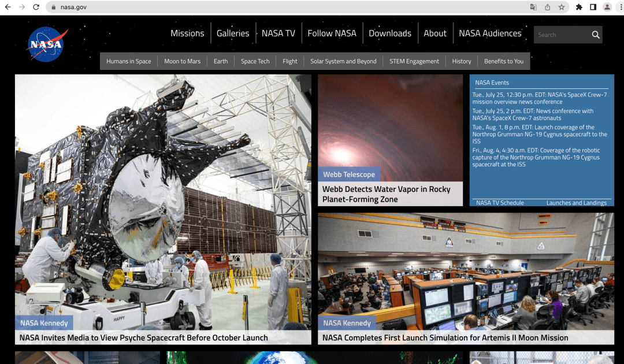Viewport: 624px width, 364px height.
Task: Click the Share page icon in address bar
Action: [547, 7]
